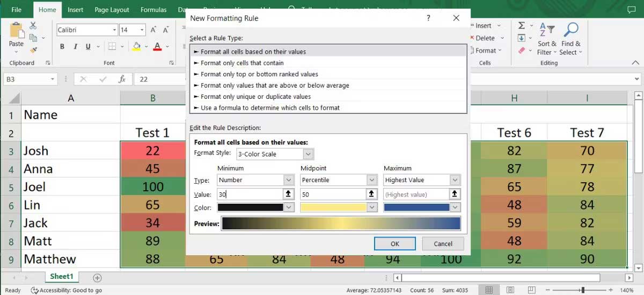Select 'Format only unique or duplicate values'

pyautogui.click(x=328, y=97)
